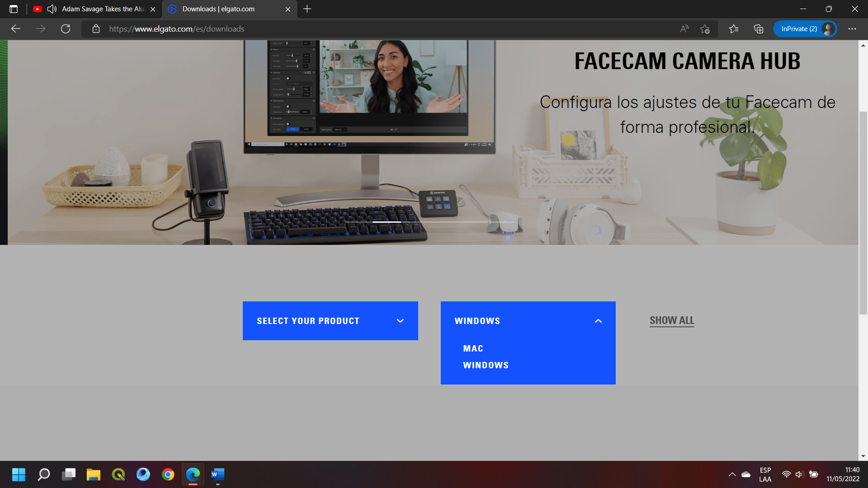Click the browser refresh icon
Screen dimensions: 868x488
(x=66, y=29)
